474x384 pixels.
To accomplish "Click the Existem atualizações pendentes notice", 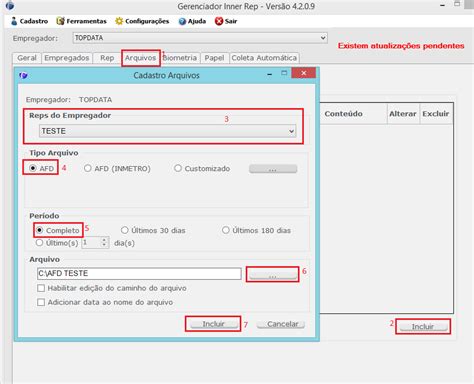I will pos(401,46).
